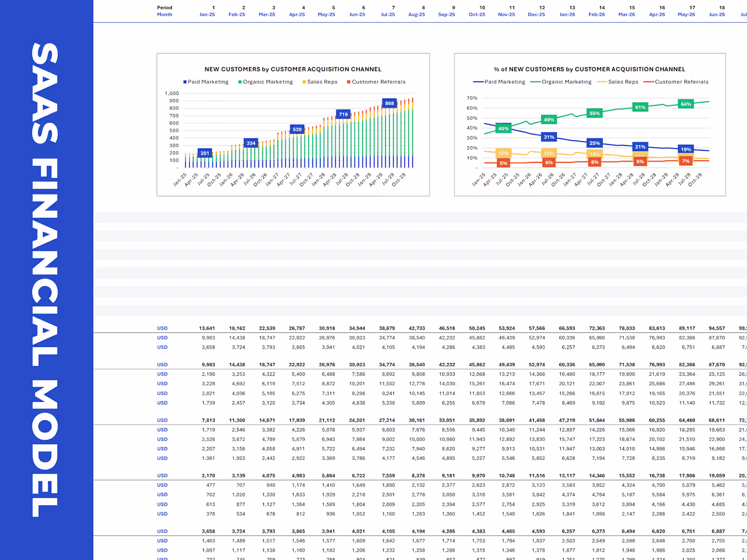Click the 1,000 y-axis label on bar chart

(x=172, y=94)
